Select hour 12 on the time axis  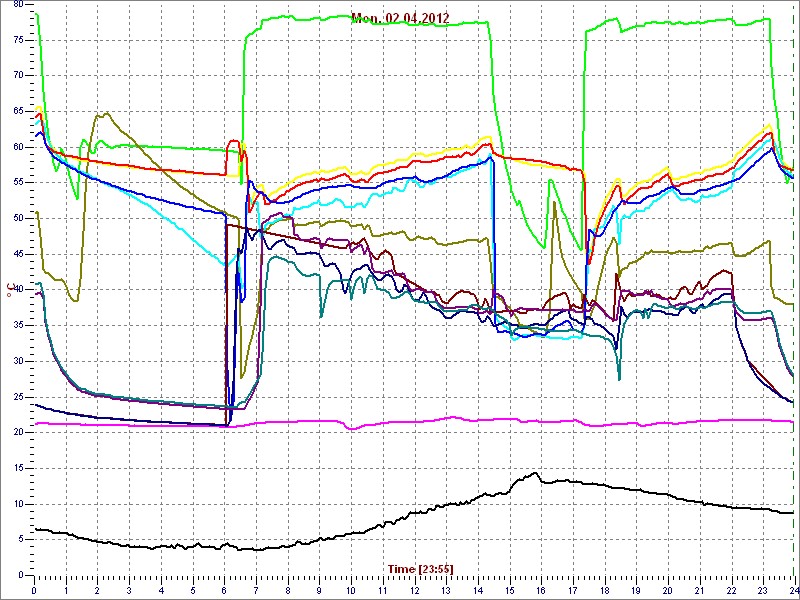pos(414,590)
